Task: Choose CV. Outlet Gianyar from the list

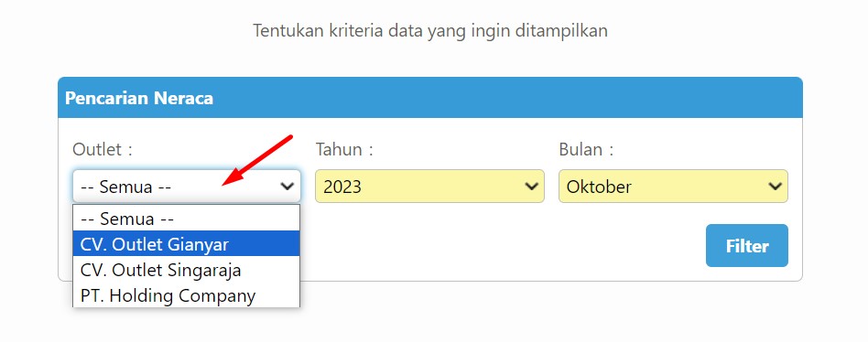Action: point(186,243)
